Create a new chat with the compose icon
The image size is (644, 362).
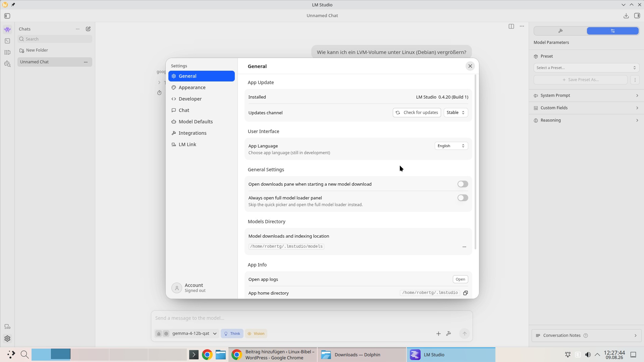click(88, 29)
